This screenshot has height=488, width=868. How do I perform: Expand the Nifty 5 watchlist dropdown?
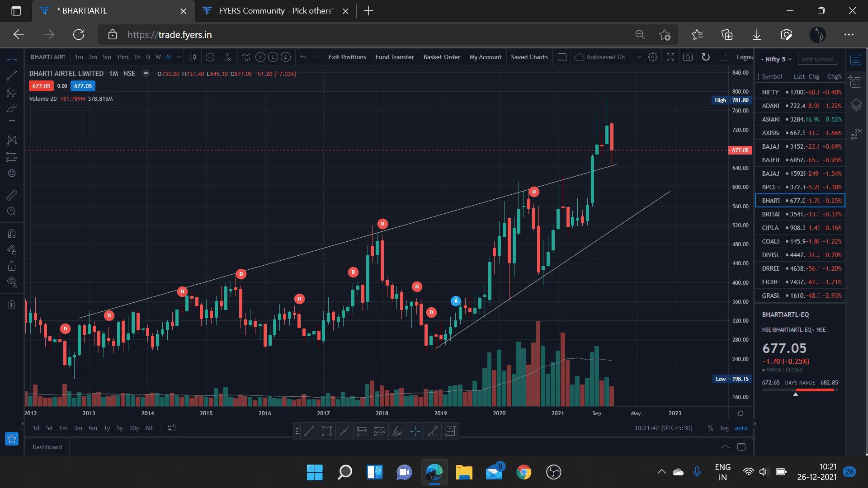(x=790, y=59)
